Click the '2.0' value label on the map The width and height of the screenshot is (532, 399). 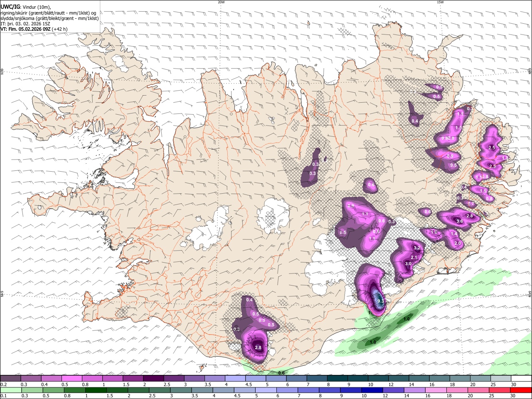coord(458,243)
